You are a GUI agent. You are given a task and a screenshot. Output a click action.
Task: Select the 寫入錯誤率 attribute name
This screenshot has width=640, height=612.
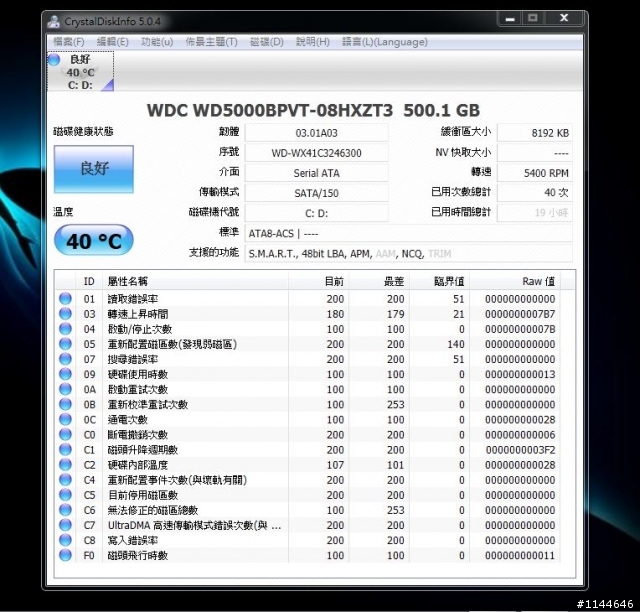point(133,541)
